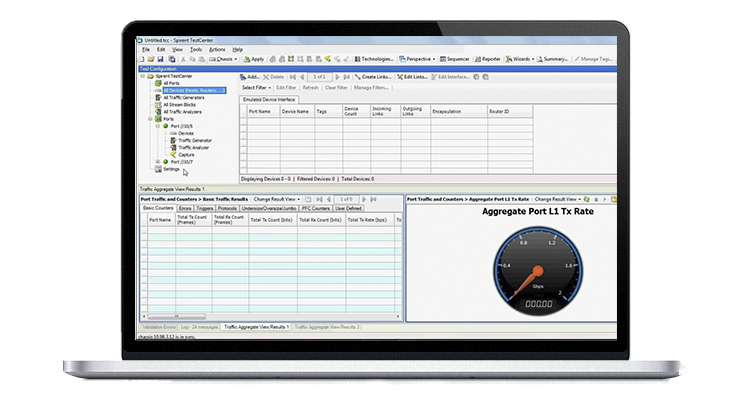Open the File menu
The width and height of the screenshot is (750, 400).
(x=146, y=50)
